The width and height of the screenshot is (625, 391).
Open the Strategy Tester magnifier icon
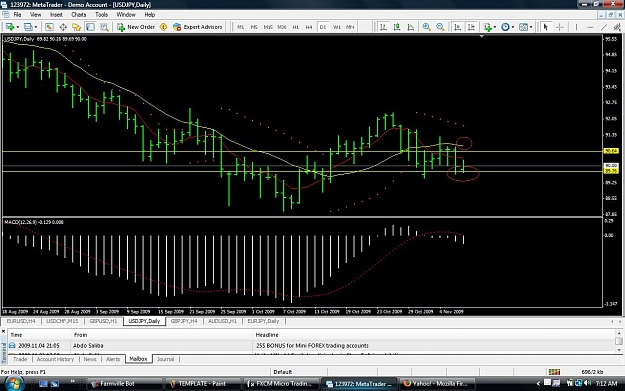(104, 27)
